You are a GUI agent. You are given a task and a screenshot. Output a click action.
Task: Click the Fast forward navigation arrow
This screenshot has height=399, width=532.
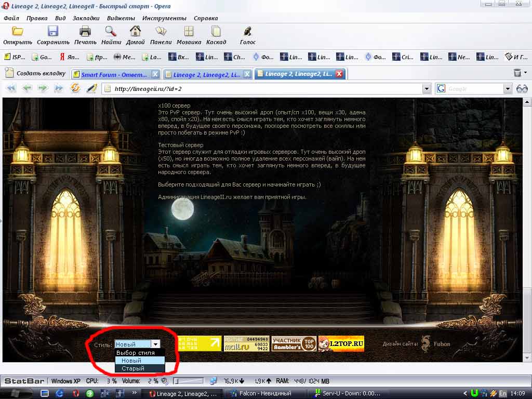pos(59,88)
